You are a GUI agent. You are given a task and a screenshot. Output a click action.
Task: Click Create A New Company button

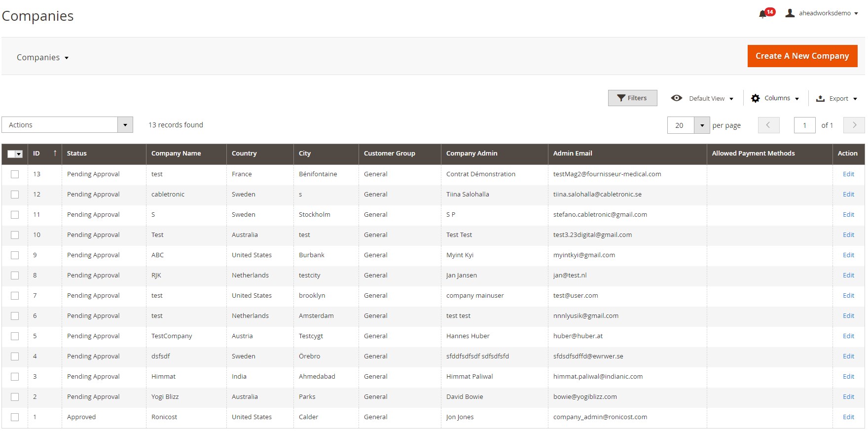[x=802, y=56]
